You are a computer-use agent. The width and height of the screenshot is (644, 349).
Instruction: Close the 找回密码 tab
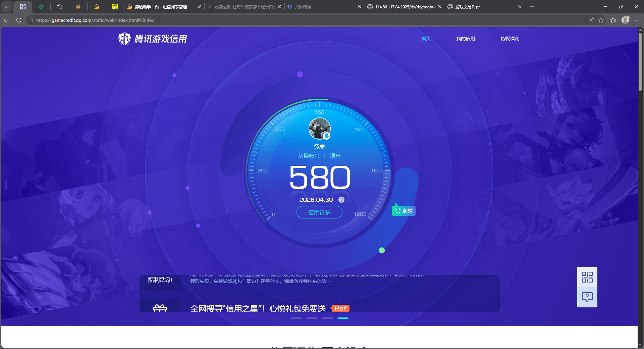[360, 7]
